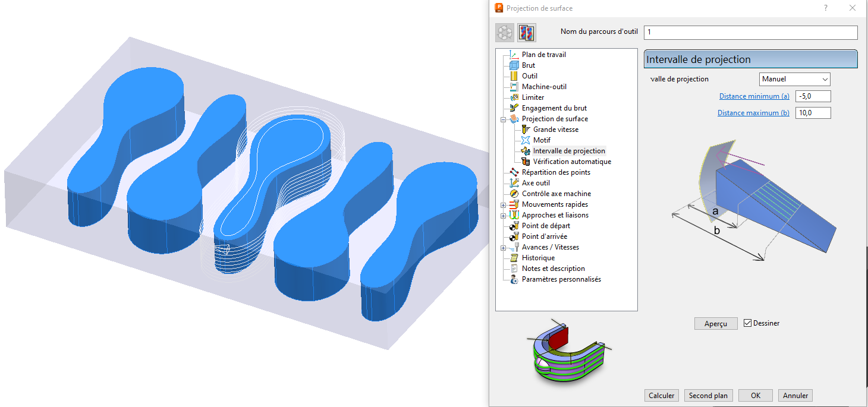Open the Limiter settings page
Screen dimensions: 868x407
pyautogui.click(x=533, y=97)
